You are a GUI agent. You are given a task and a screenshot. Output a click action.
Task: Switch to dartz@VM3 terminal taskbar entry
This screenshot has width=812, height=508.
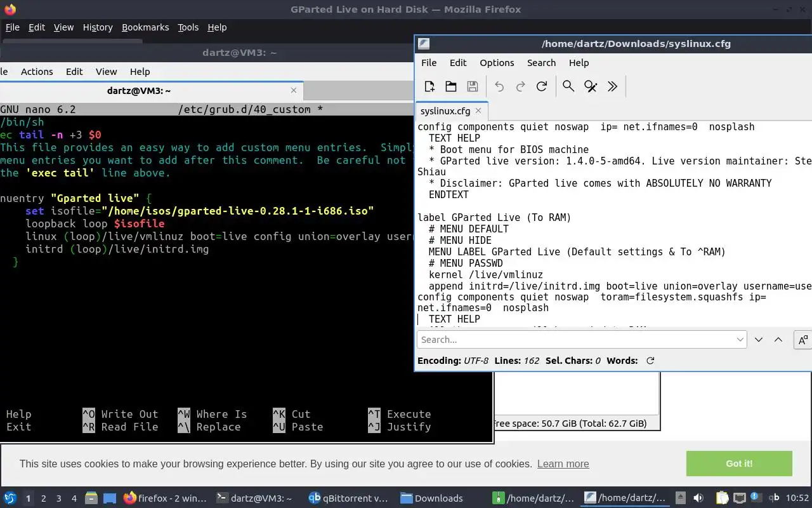click(x=254, y=498)
